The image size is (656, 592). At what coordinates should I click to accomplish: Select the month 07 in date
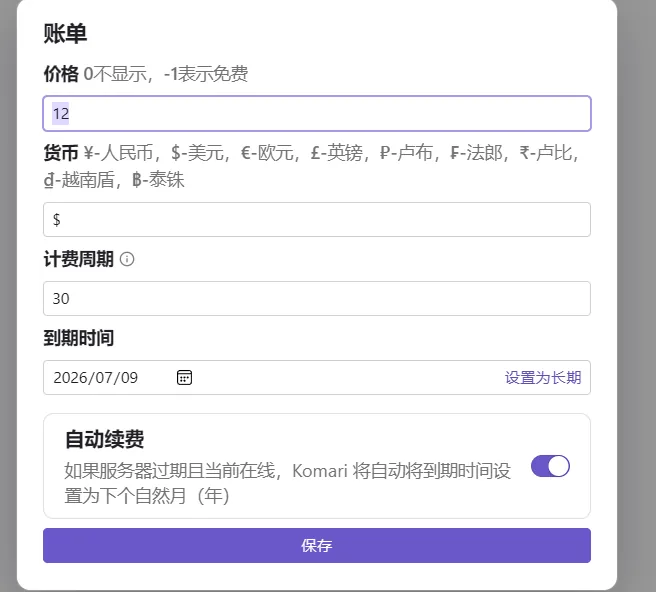coord(105,378)
